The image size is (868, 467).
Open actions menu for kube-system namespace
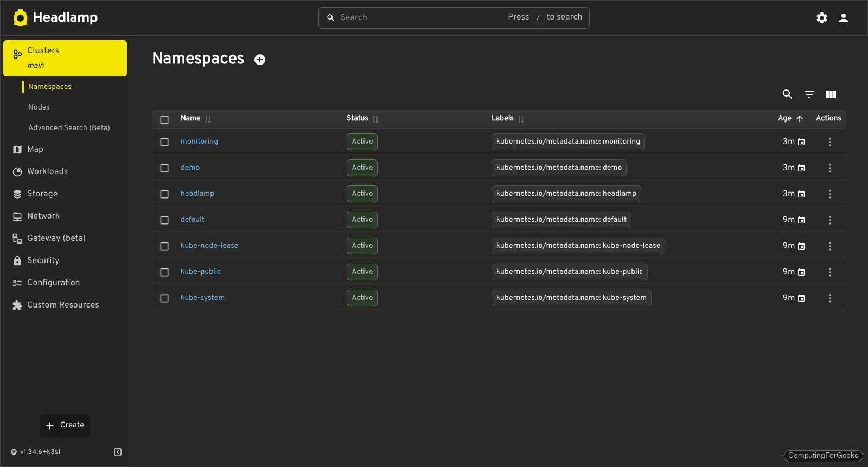point(830,298)
